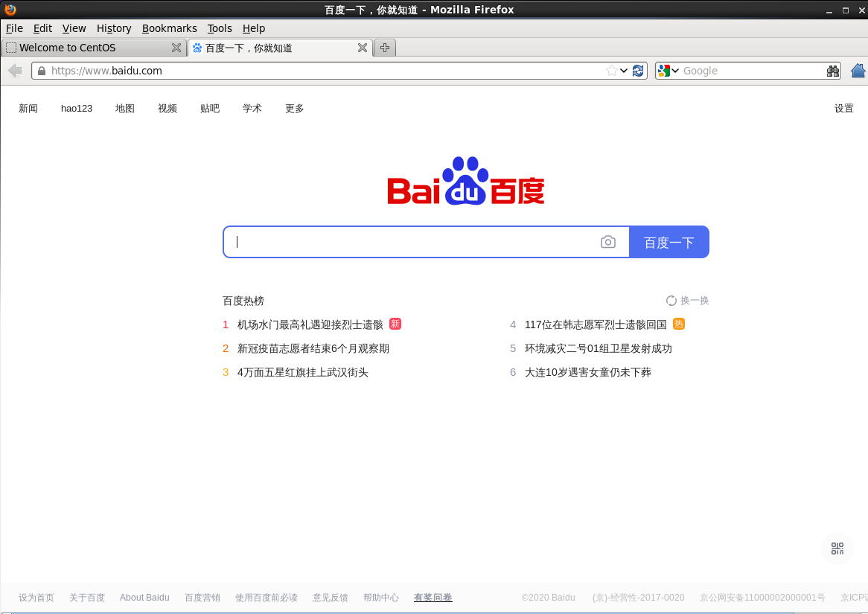This screenshot has height=614, width=868.
Task: Open the 地图 link
Action: [124, 109]
